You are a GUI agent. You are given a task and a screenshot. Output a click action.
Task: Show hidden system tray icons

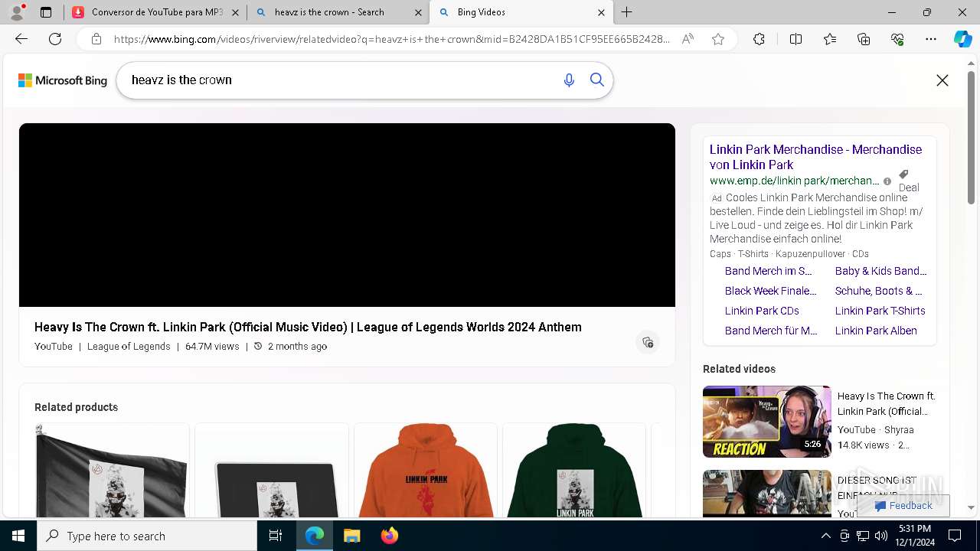point(825,536)
